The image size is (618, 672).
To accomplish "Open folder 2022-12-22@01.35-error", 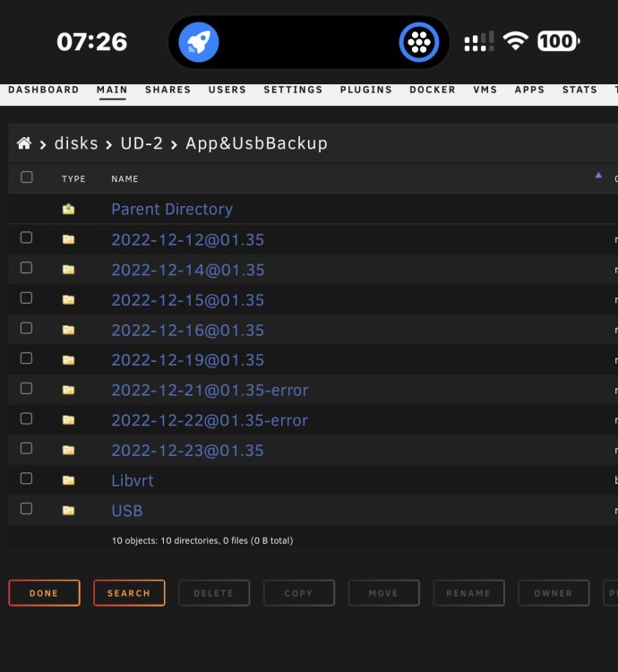I will click(x=210, y=420).
